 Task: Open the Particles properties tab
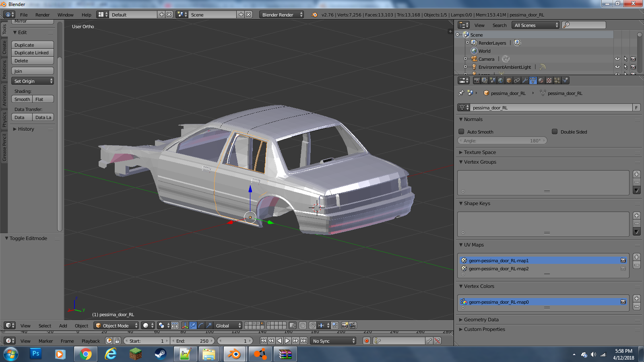pyautogui.click(x=557, y=80)
